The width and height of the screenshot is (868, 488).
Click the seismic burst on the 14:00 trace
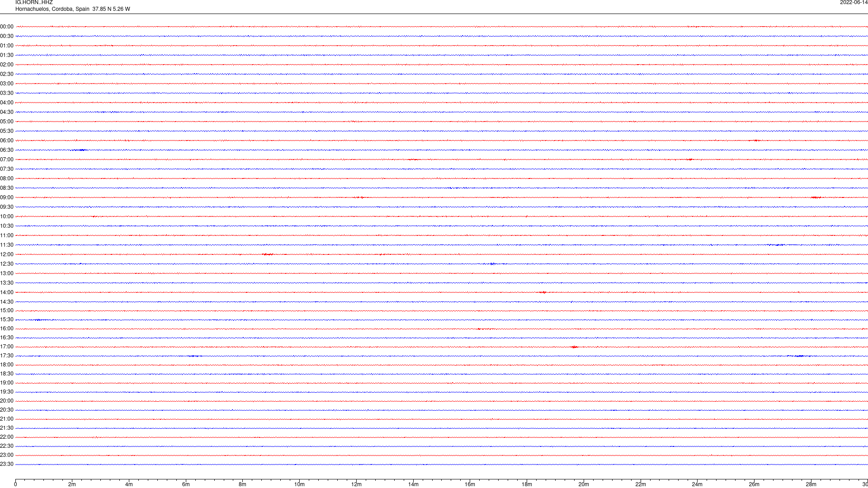point(542,292)
